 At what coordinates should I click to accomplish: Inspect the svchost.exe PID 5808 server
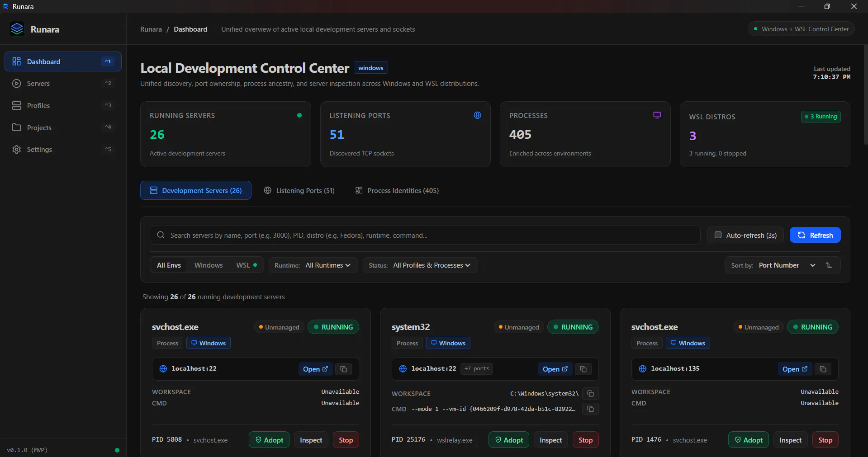tap(311, 440)
